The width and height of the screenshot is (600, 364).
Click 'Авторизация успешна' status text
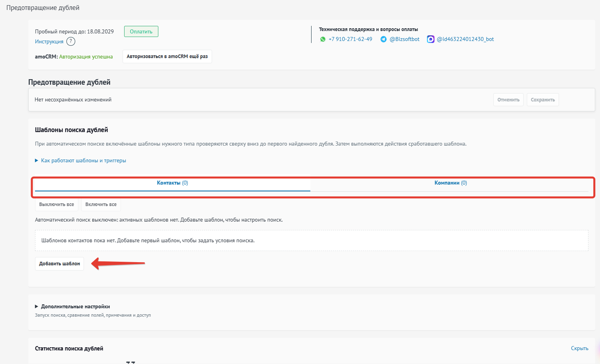click(x=86, y=56)
